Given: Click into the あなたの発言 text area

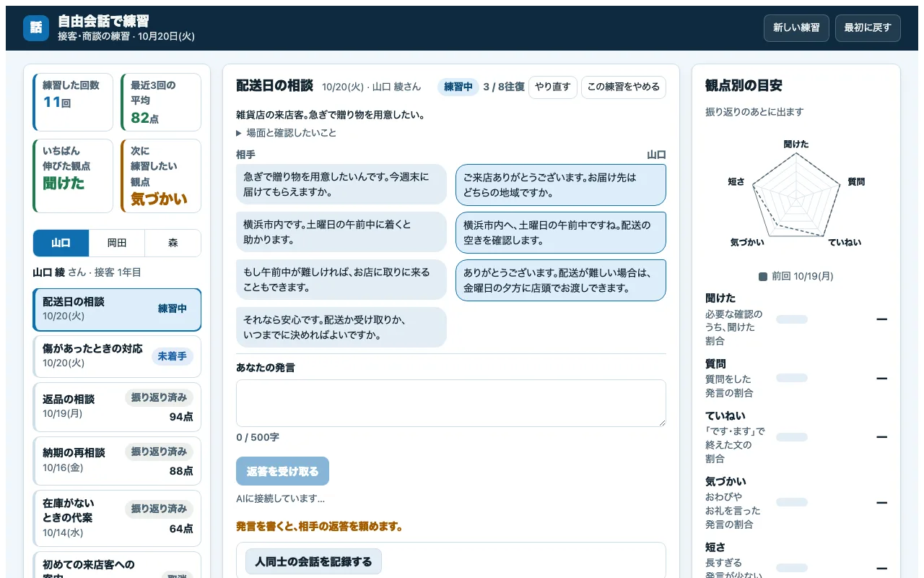Looking at the screenshot, I should (x=451, y=403).
